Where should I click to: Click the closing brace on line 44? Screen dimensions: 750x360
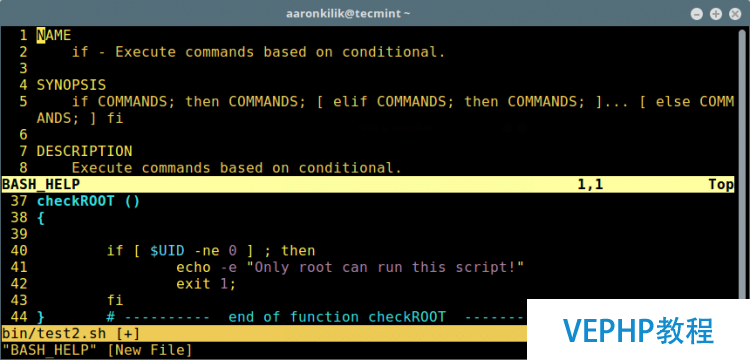click(x=41, y=316)
